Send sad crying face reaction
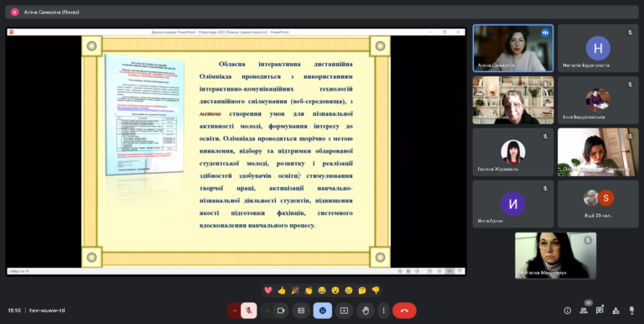644x324 pixels. (349, 290)
